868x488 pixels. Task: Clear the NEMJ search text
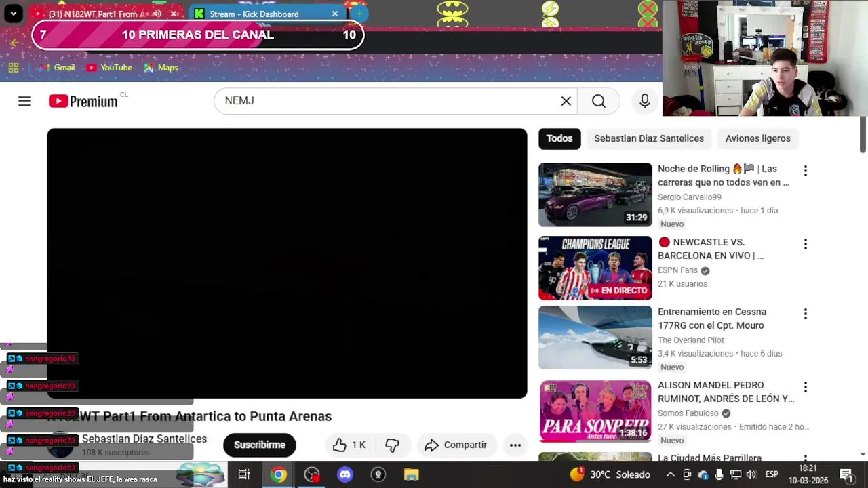(x=566, y=101)
